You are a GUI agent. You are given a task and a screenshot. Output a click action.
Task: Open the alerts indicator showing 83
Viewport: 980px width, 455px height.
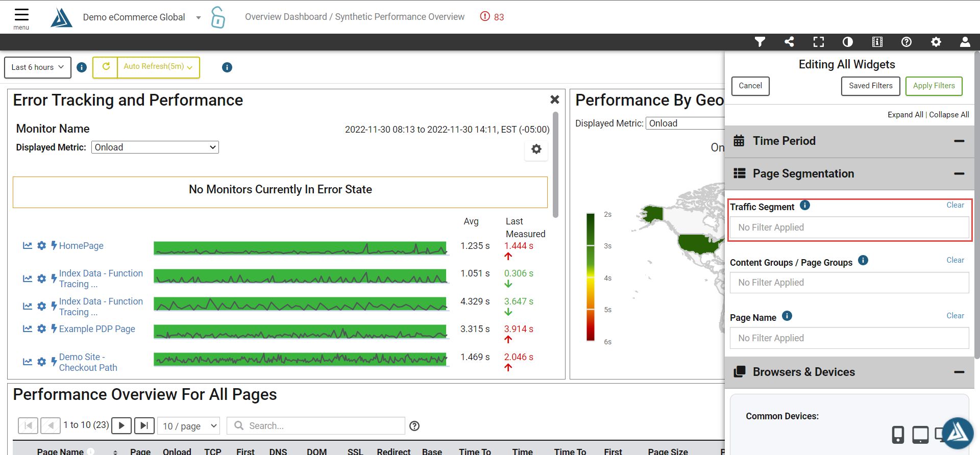tap(492, 17)
